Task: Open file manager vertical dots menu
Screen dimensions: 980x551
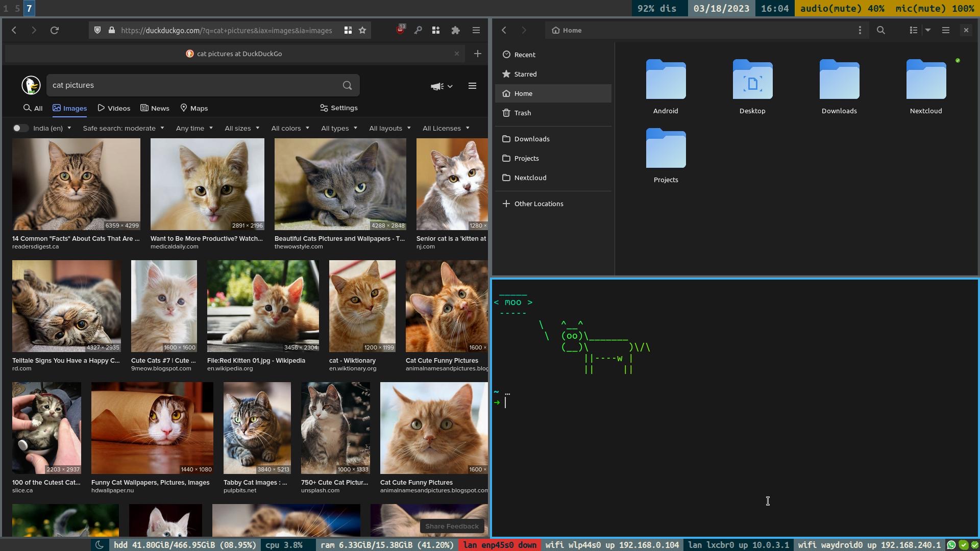Action: coord(860,31)
